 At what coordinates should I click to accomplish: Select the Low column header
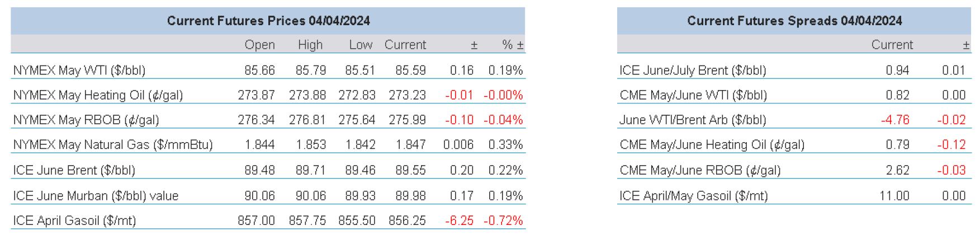pyautogui.click(x=361, y=45)
